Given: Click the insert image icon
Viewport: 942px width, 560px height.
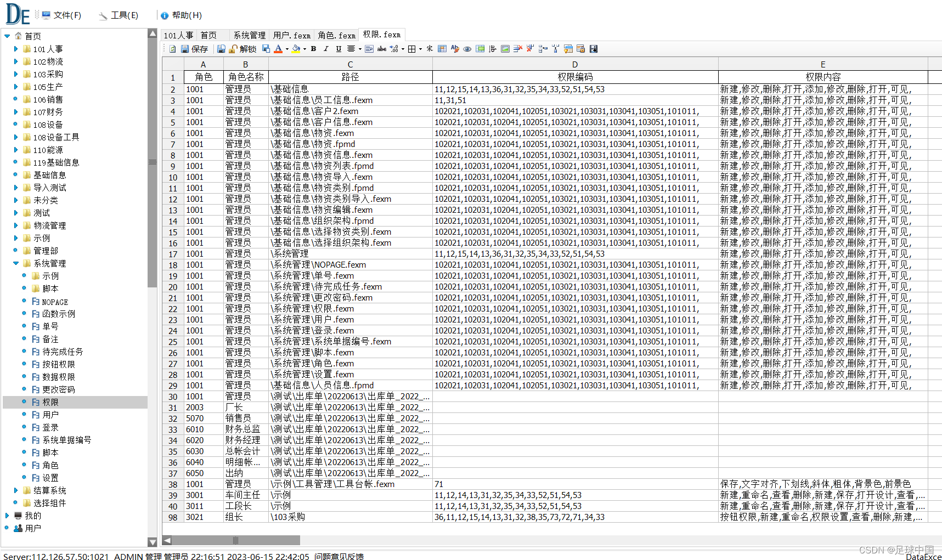Looking at the screenshot, I should pyautogui.click(x=505, y=49).
